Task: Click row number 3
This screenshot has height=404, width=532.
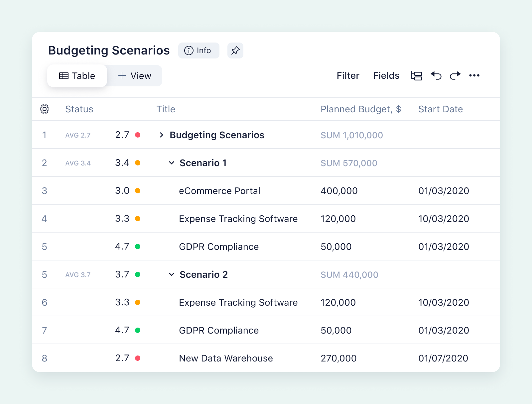Action: coord(44,191)
